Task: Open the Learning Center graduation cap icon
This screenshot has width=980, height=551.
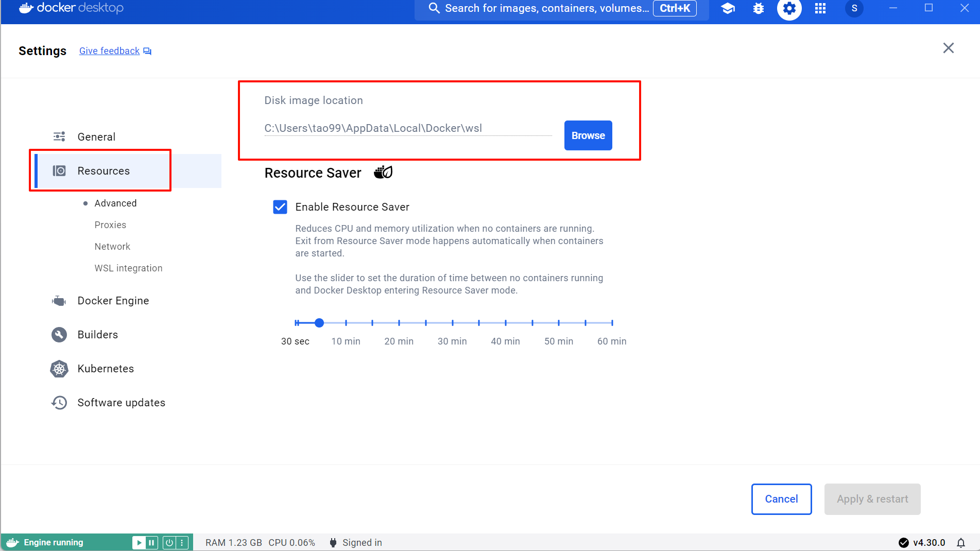Action: click(728, 8)
